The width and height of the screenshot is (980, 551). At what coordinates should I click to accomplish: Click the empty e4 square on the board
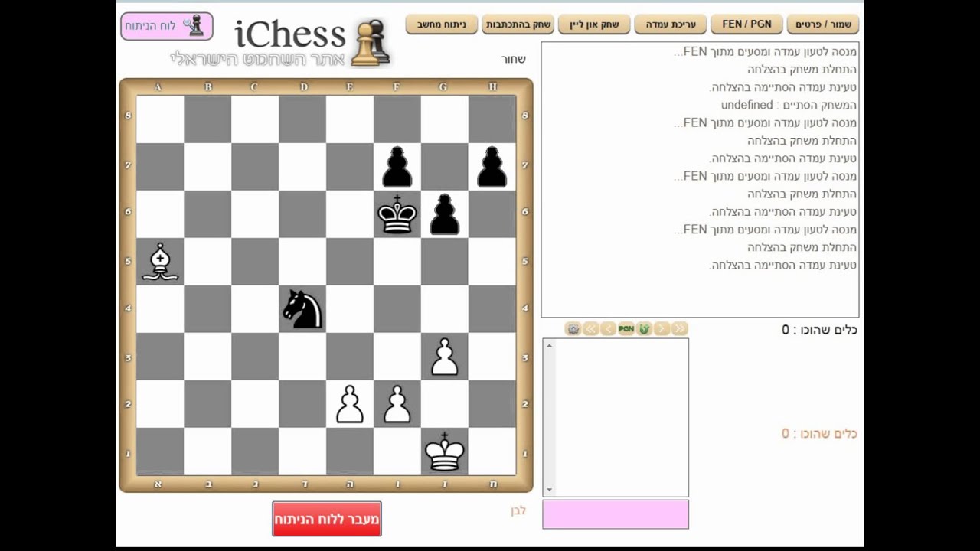click(x=350, y=309)
